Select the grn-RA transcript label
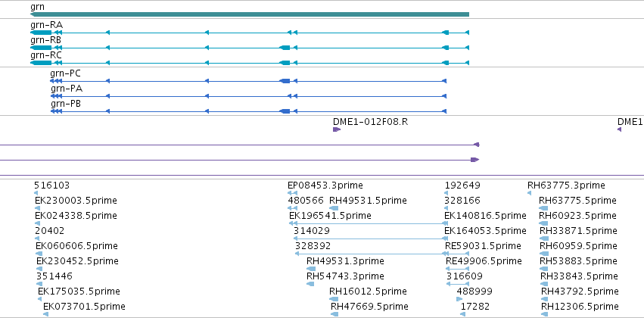Viewport: 644px width, 318px height. click(46, 25)
